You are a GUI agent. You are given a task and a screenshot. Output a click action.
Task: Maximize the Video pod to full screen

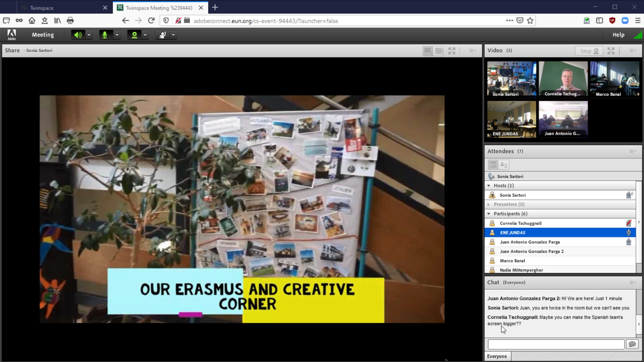pyautogui.click(x=611, y=51)
